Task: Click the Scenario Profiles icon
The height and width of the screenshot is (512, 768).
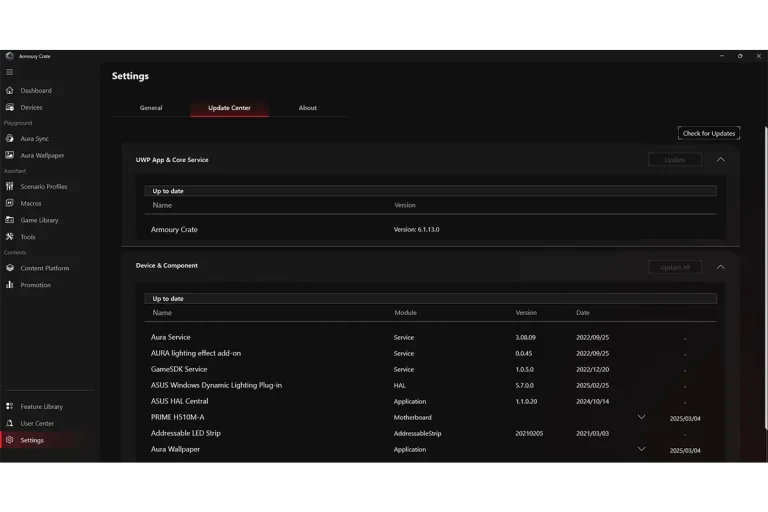Action: (9, 186)
